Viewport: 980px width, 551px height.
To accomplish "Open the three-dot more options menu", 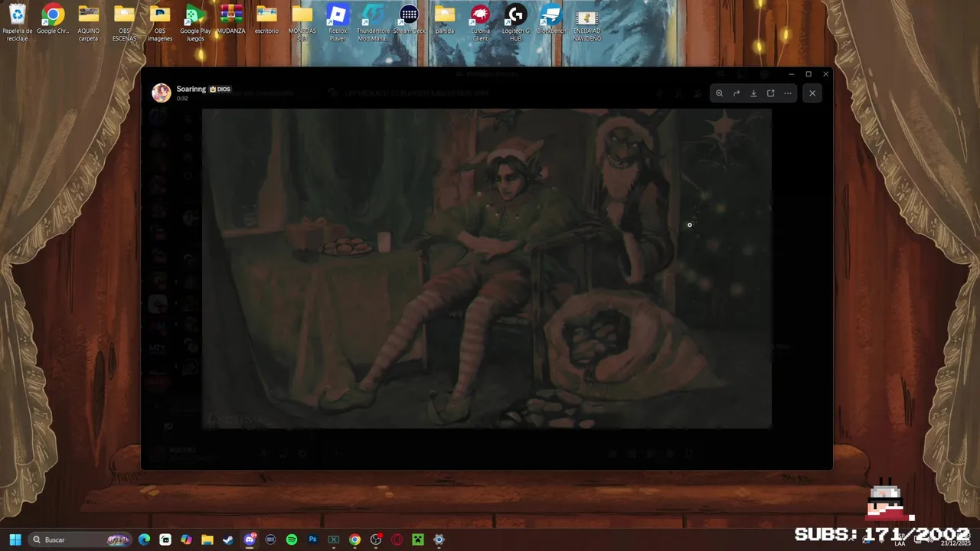I will tap(788, 93).
